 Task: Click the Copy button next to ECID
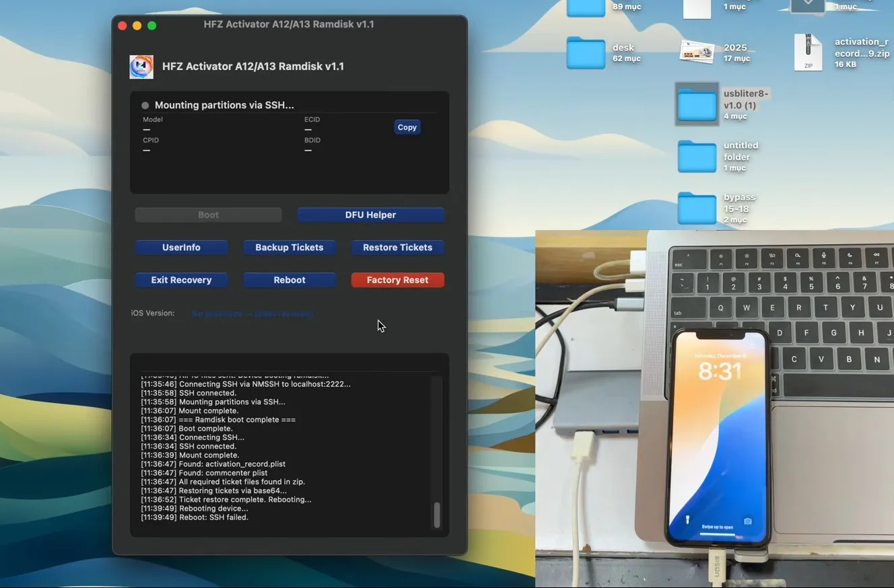(407, 127)
